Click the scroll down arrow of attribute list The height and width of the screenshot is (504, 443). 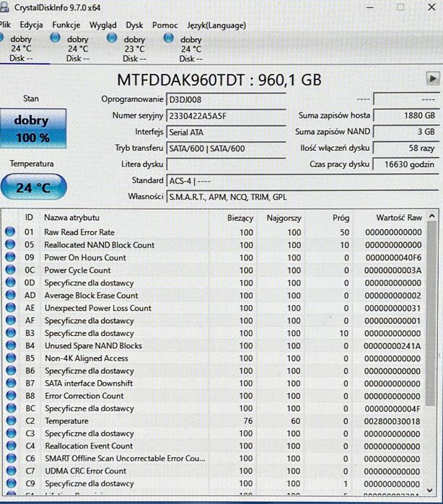(431, 490)
